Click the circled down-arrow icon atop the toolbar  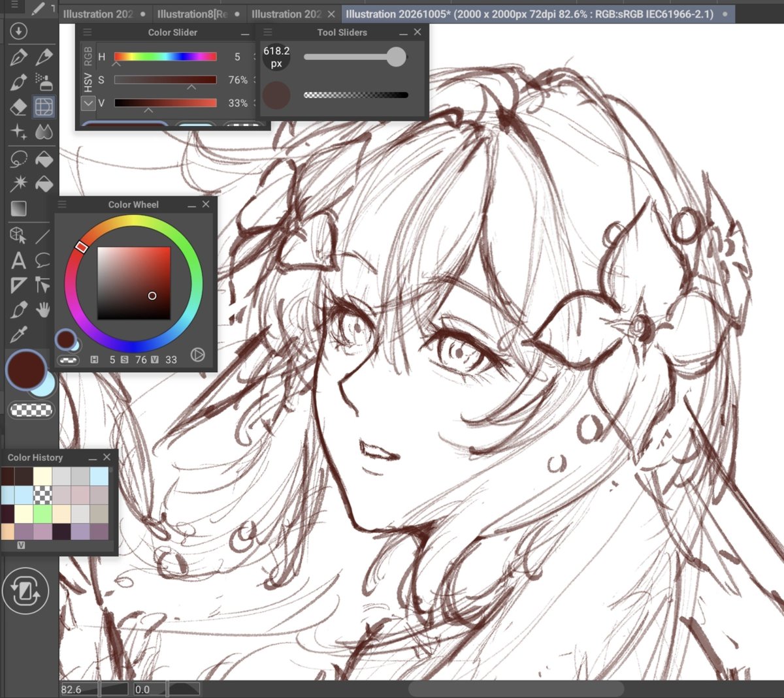click(18, 31)
